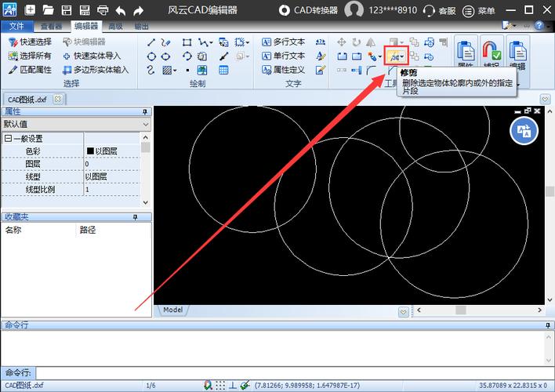This screenshot has width=555, height=392.
Task: Open the 菜单 menu dropdown
Action: (481, 11)
